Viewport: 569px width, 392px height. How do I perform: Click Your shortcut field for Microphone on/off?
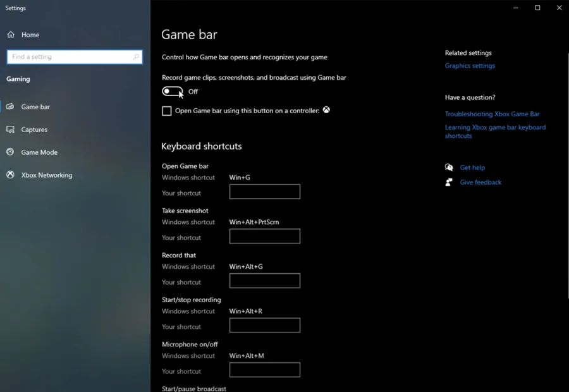click(264, 370)
